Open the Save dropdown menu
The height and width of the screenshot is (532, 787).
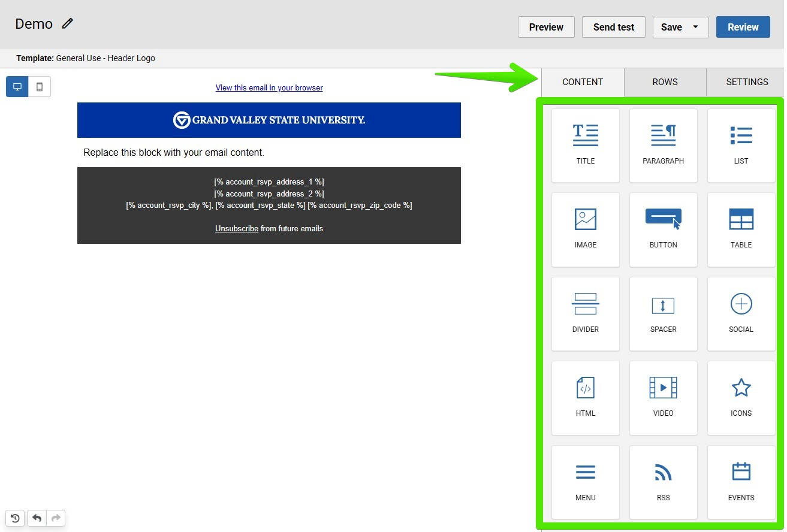[x=695, y=27]
